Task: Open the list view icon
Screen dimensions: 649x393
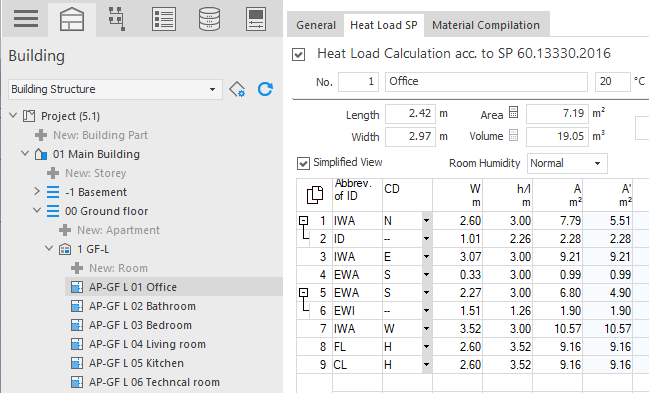Action: tap(164, 19)
